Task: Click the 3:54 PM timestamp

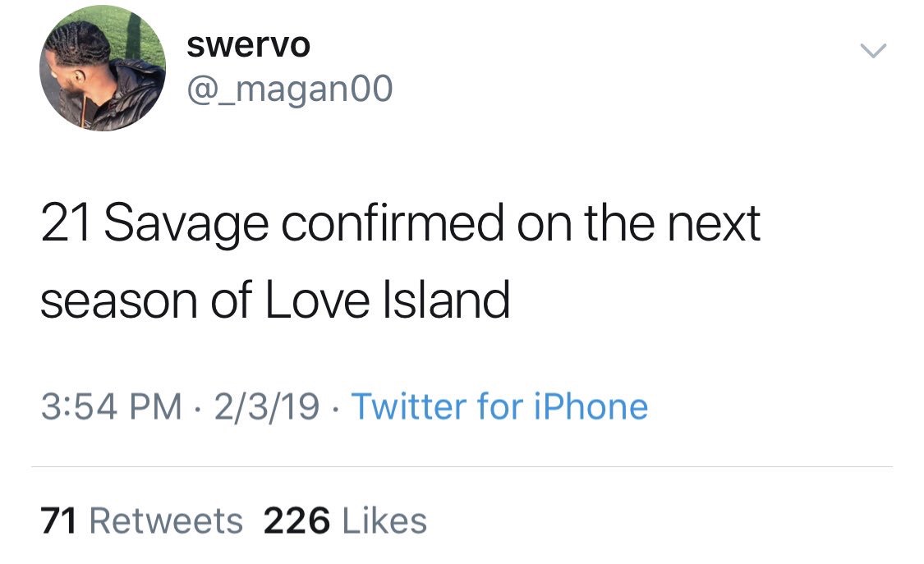Action: click(x=111, y=406)
